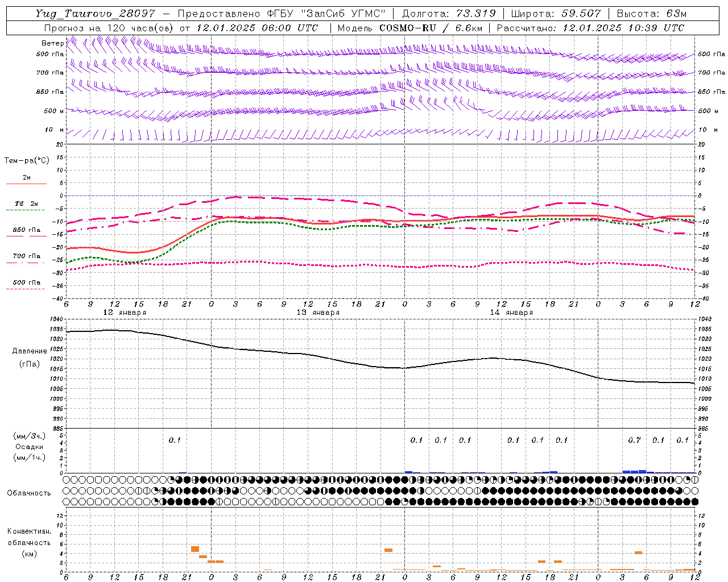Click the 700 гПа temperature legend label

pos(27,256)
